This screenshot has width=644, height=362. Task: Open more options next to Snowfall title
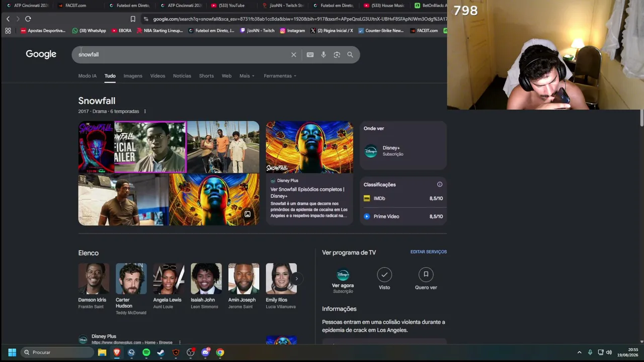pyautogui.click(x=145, y=112)
